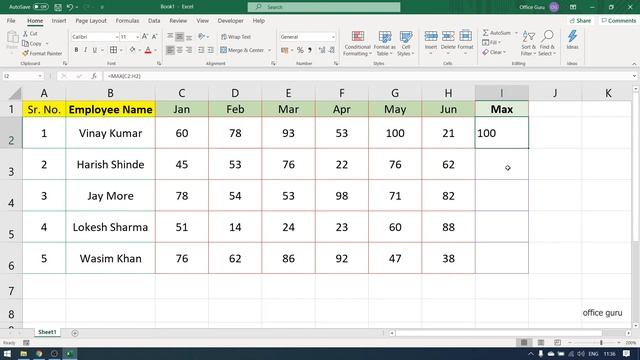Apply borders using the Borders button
Screen dimensions: 640x360
[x=113, y=50]
